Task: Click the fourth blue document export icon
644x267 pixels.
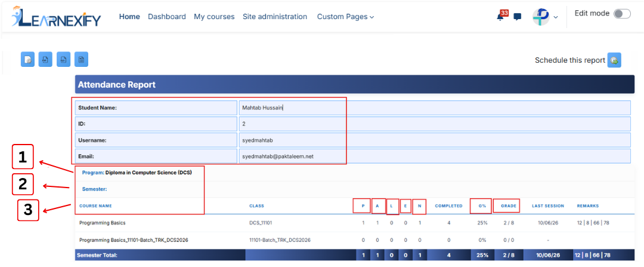Action: (x=81, y=60)
